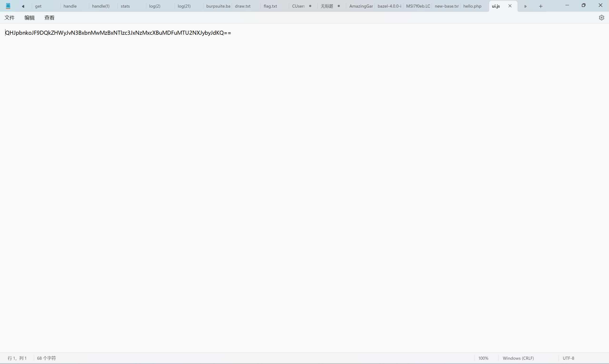Close the Notepad window
Viewport: 609px width, 364px height.
[600, 5]
